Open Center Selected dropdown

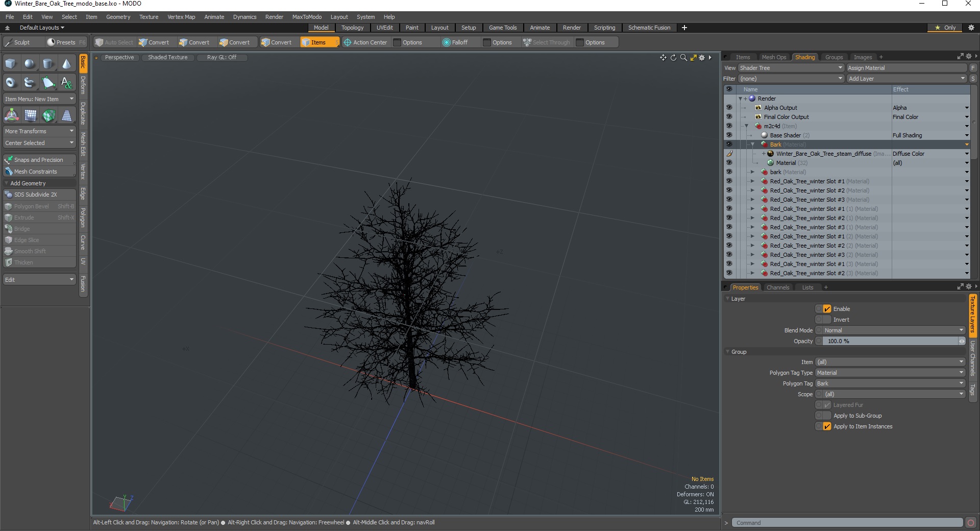tap(39, 143)
